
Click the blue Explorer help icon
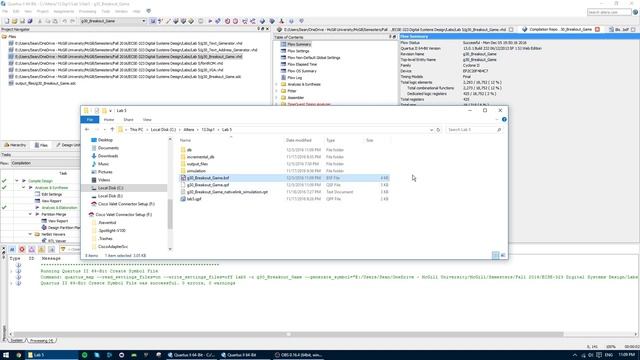coord(504,120)
